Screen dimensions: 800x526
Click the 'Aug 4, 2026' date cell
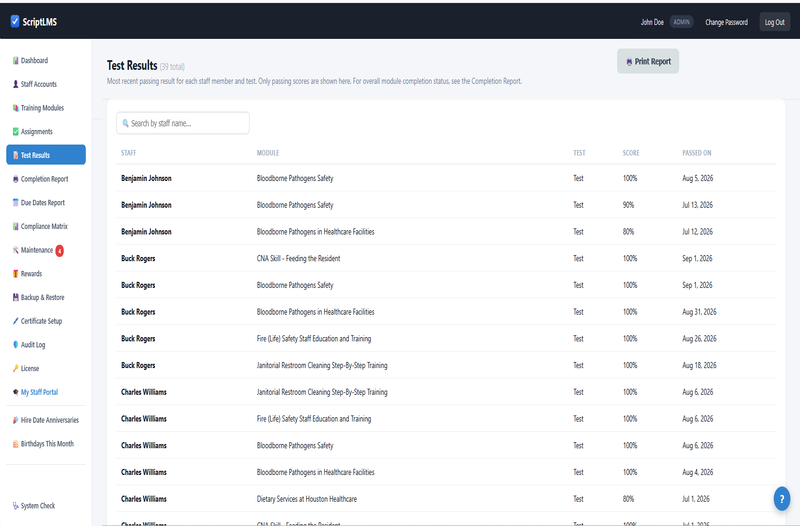[x=697, y=472]
